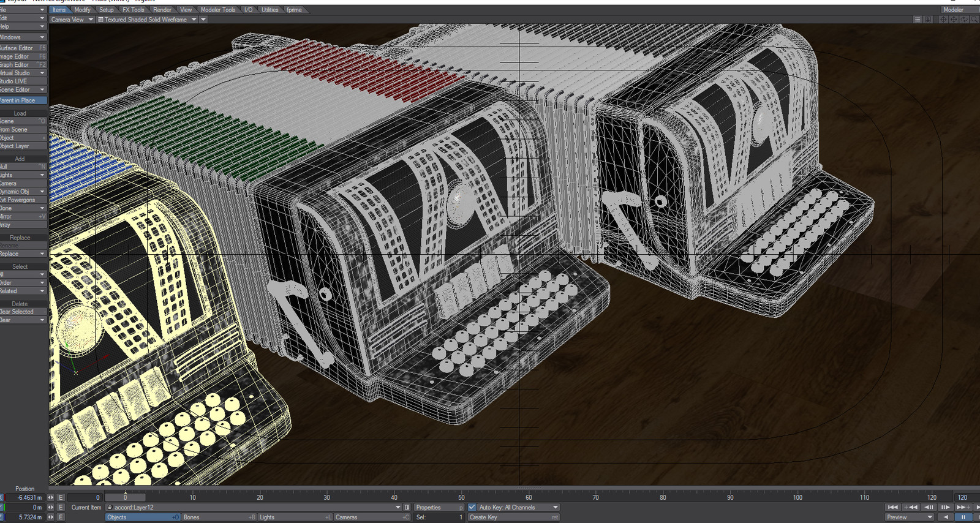The height and width of the screenshot is (523, 980).
Task: Click Y position channel arrows icon
Action: pyautogui.click(x=51, y=507)
